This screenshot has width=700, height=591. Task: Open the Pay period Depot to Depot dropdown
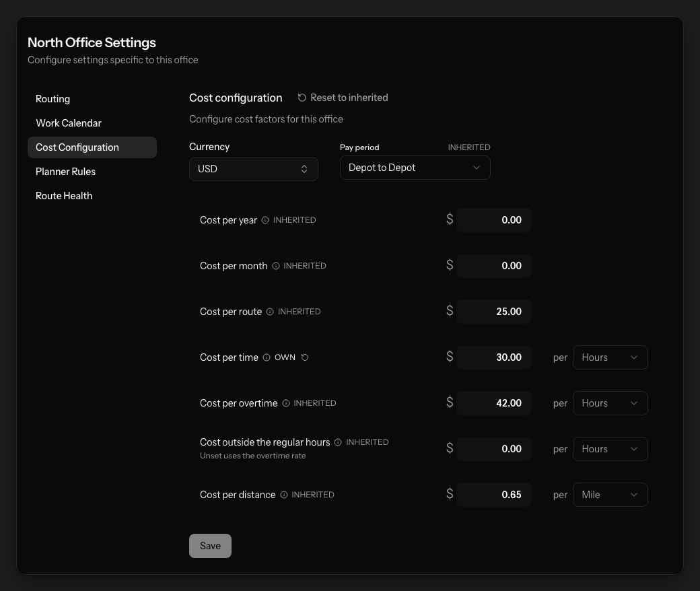pyautogui.click(x=415, y=168)
